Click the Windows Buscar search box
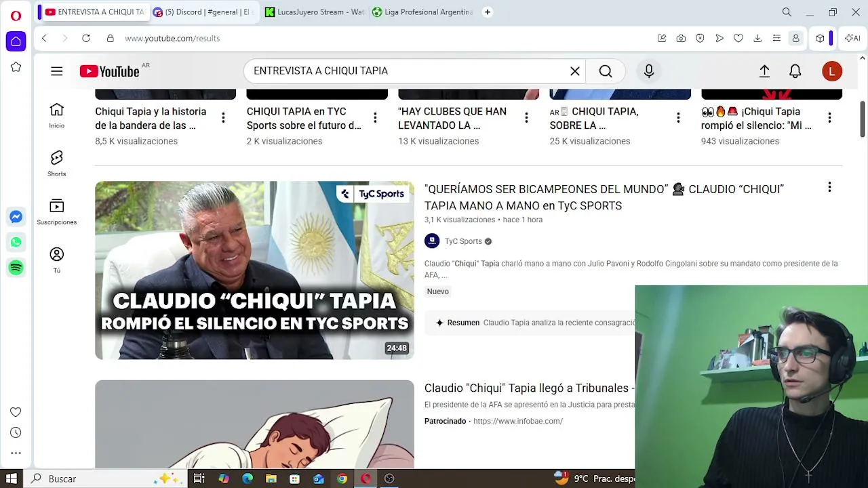868x488 pixels. pos(106,479)
